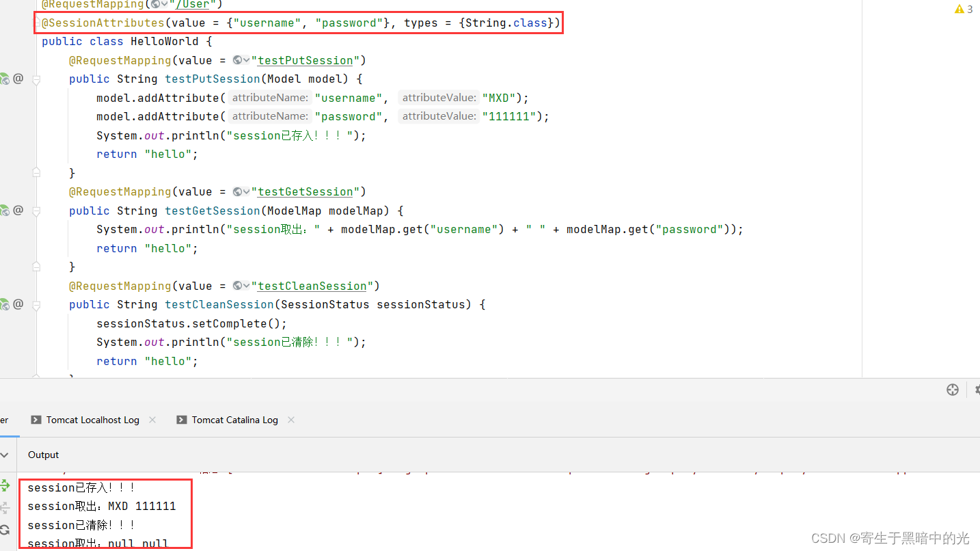Click the circular refresh icon beside the console output

point(5,530)
